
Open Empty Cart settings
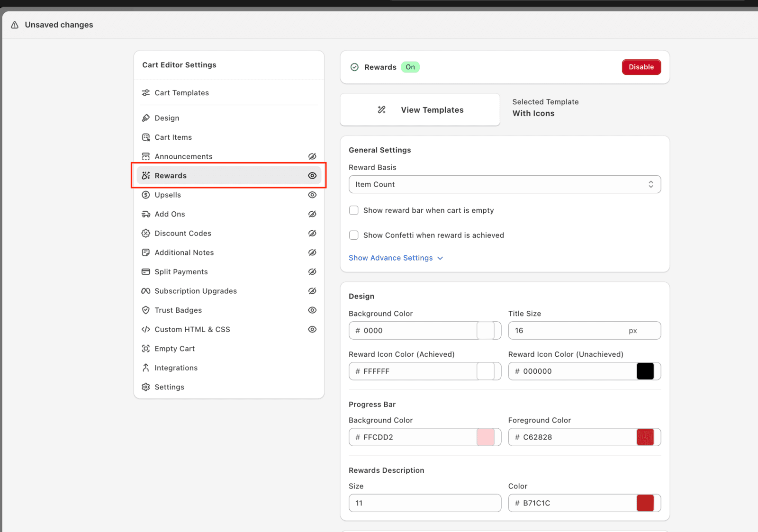click(x=229, y=349)
